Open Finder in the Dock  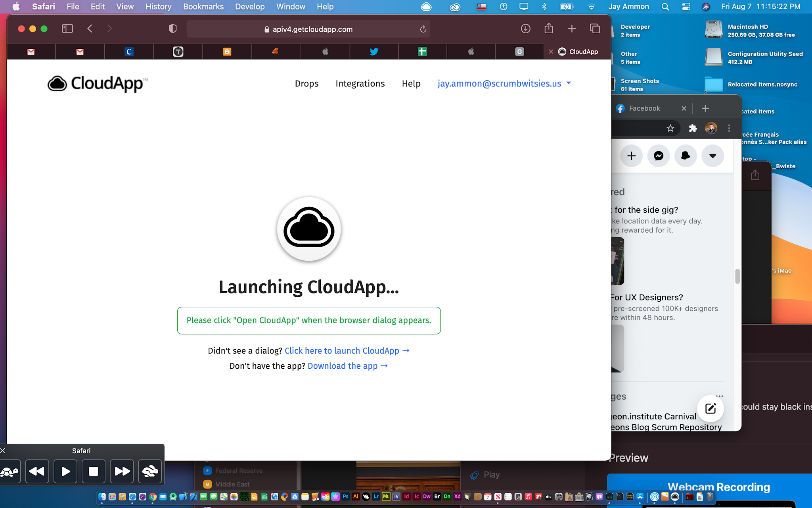pos(102,496)
